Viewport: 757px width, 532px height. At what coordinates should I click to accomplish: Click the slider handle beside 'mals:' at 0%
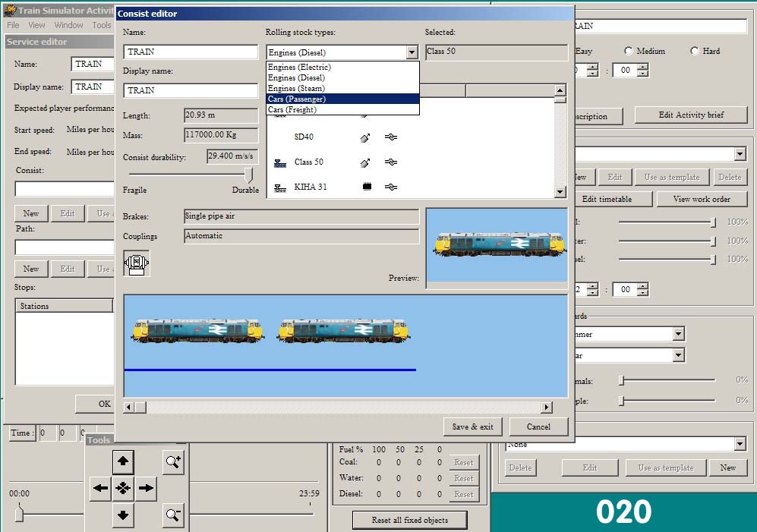click(622, 380)
